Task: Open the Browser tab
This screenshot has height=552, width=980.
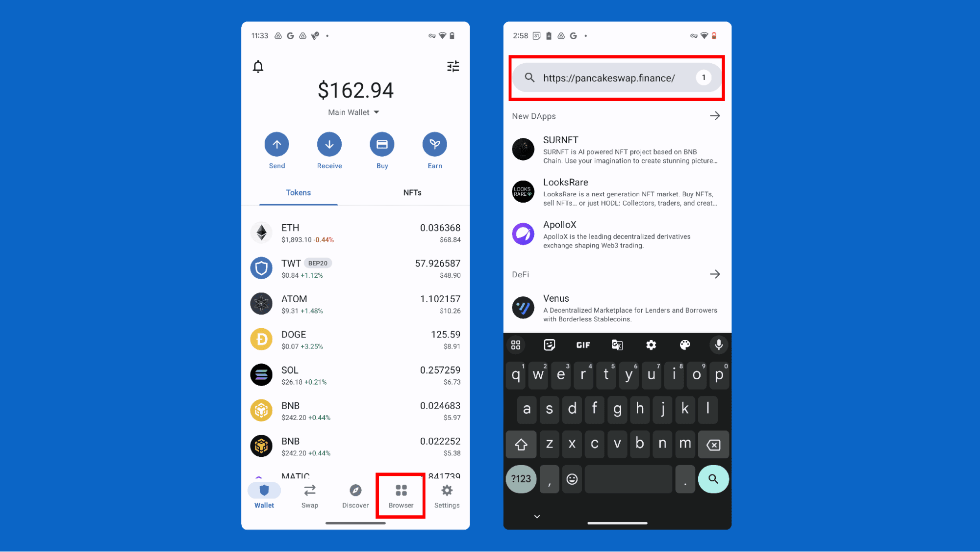Action: click(x=400, y=496)
